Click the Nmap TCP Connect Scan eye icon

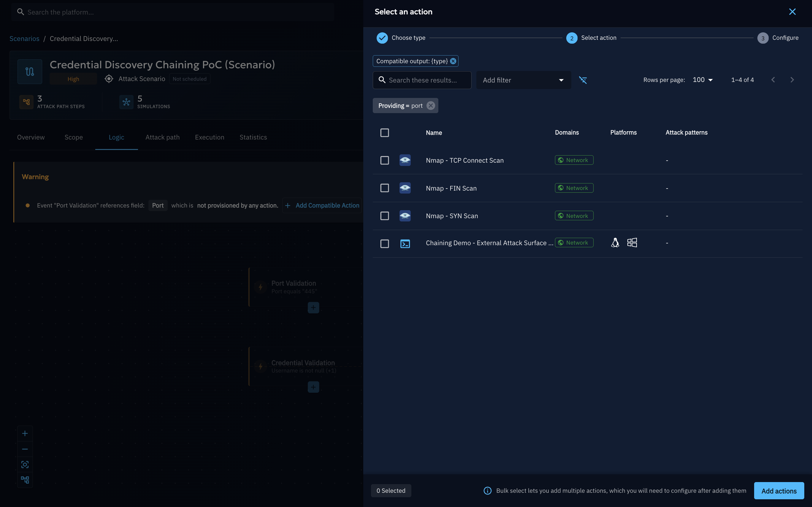405,160
